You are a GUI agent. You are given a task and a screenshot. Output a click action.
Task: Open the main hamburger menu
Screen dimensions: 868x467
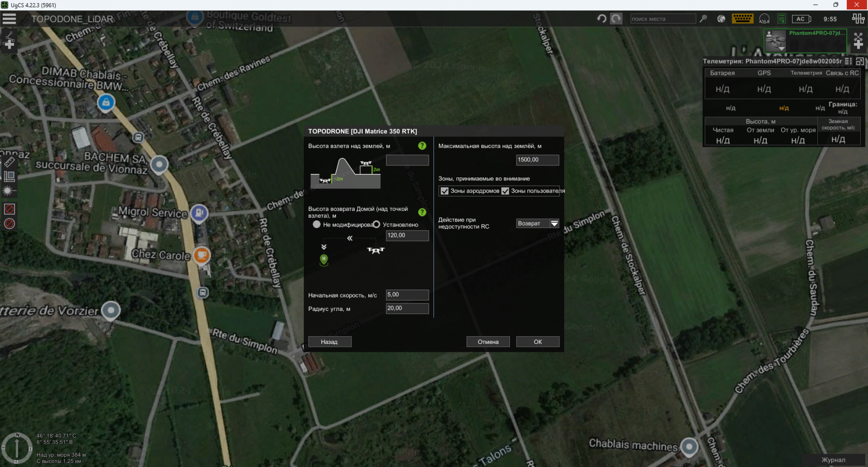pyautogui.click(x=9, y=19)
